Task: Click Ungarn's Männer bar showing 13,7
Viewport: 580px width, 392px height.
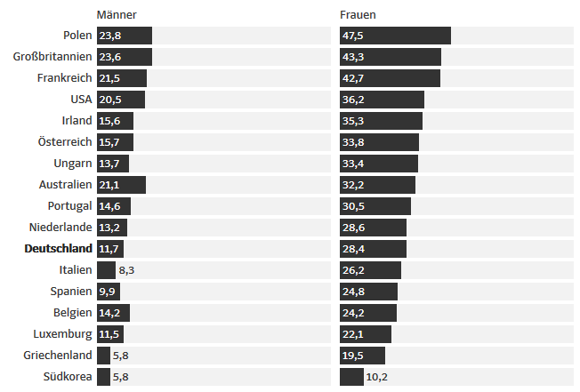Action: (x=113, y=164)
